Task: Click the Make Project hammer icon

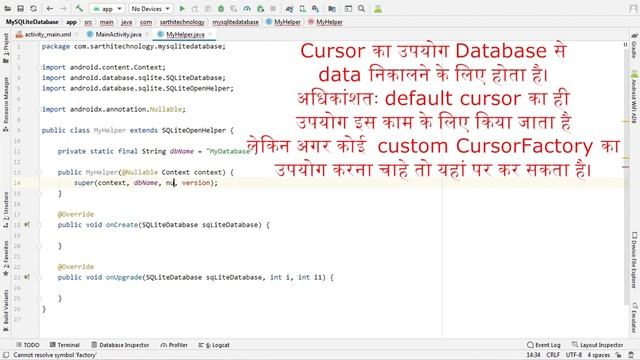Action: pyautogui.click(x=79, y=9)
